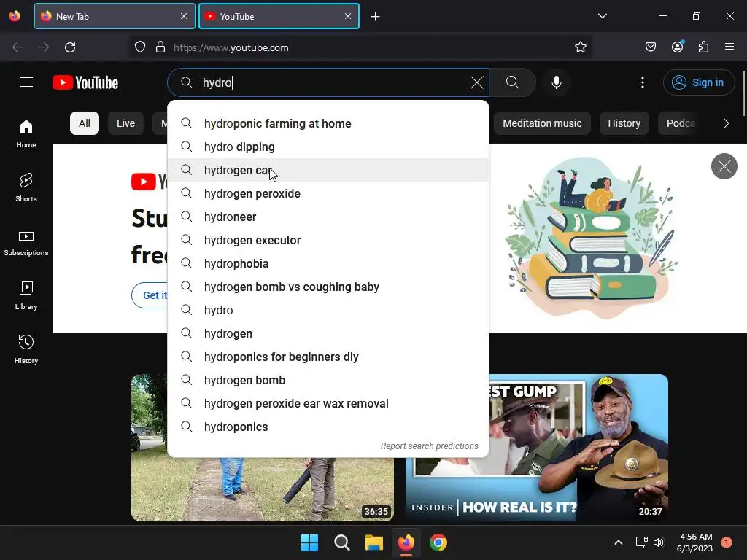The height and width of the screenshot is (560, 747).
Task: Reload the page in Firefox
Action: [70, 47]
